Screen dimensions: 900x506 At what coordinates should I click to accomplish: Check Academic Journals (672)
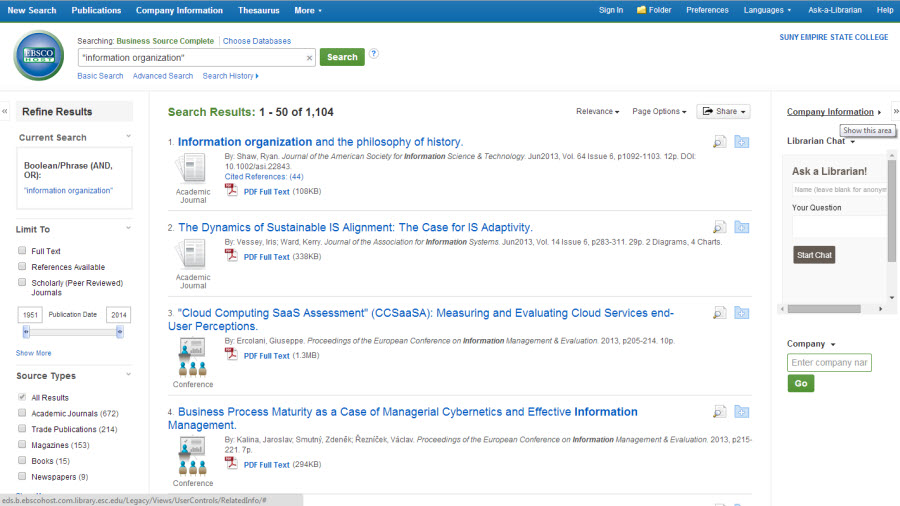(x=22, y=412)
